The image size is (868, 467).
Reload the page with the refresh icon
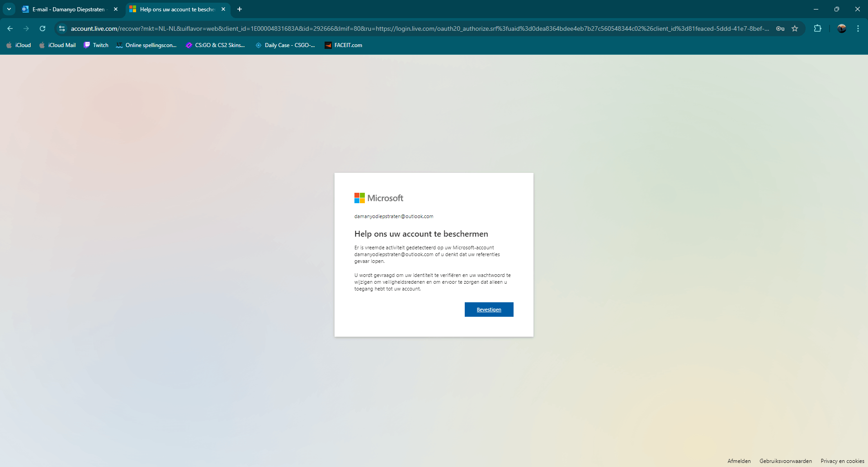click(x=42, y=29)
